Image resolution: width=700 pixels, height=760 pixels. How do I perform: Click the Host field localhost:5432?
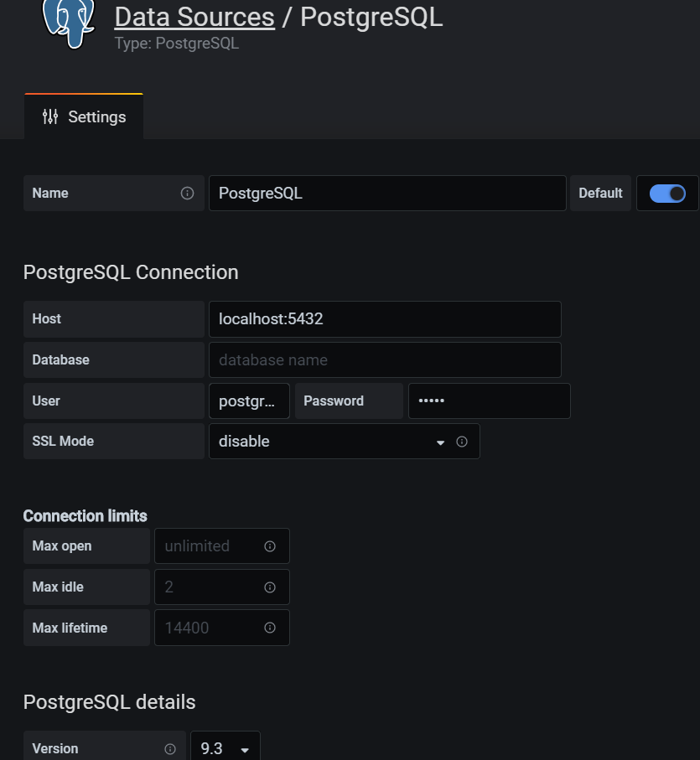click(385, 319)
